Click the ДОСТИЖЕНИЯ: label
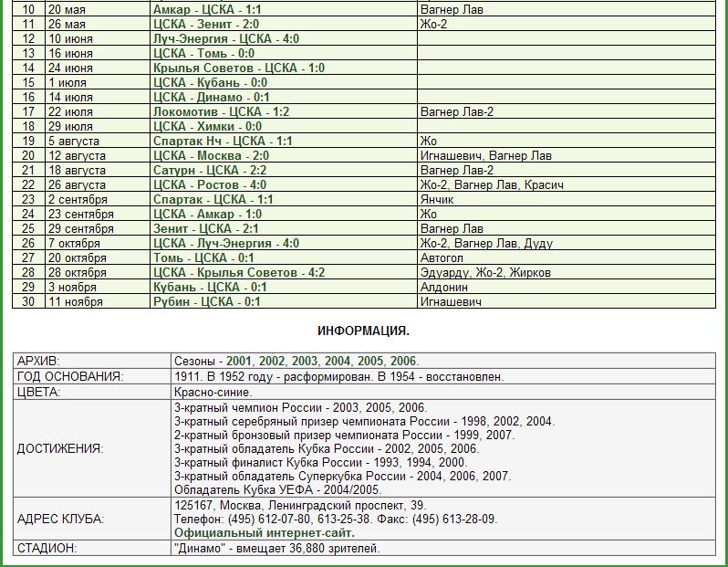 pos(60,449)
